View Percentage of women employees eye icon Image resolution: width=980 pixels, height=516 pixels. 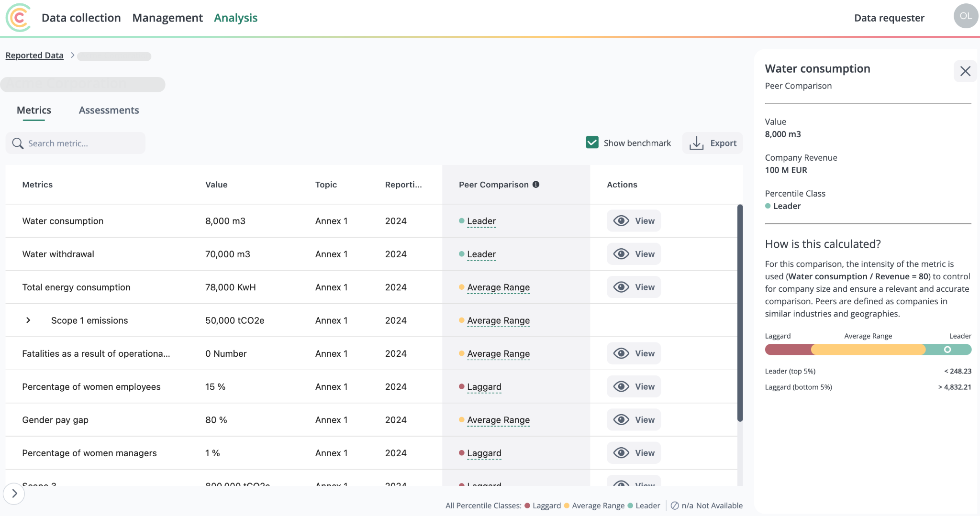click(621, 386)
